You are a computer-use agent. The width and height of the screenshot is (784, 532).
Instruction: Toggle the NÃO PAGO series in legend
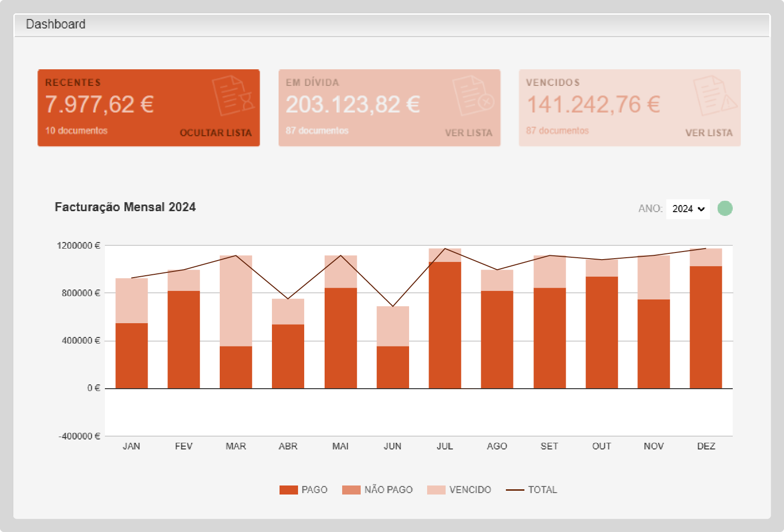388,490
